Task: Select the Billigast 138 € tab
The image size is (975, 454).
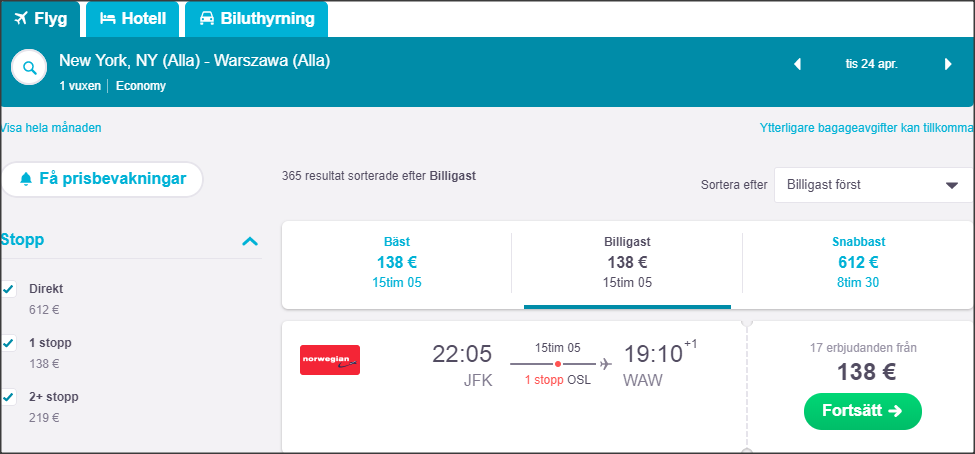Action: click(627, 262)
